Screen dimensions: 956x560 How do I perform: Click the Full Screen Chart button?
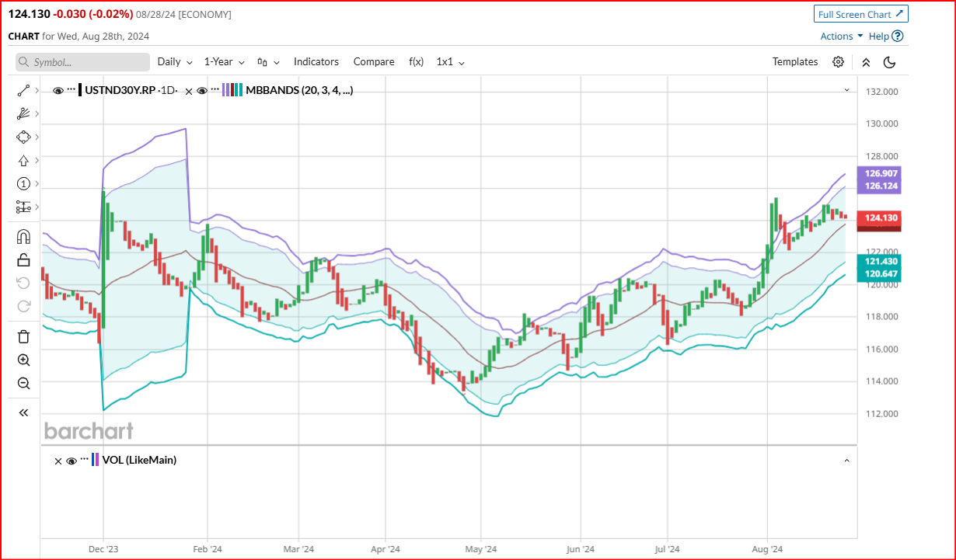click(x=860, y=13)
